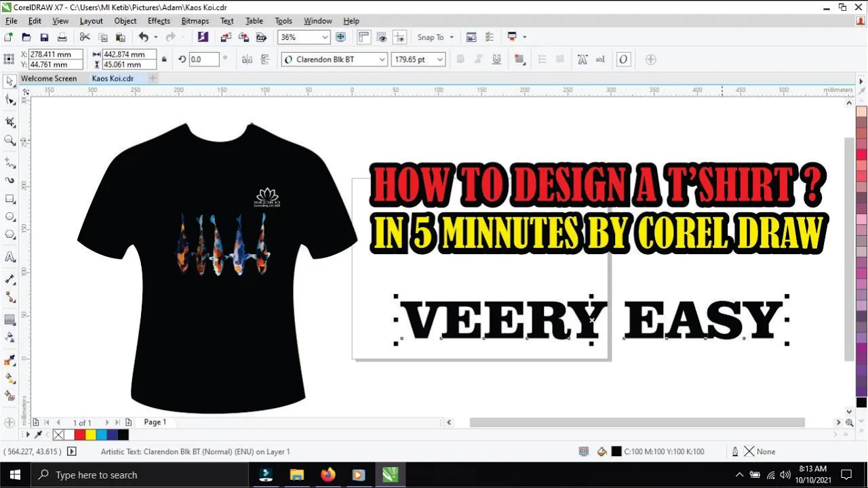Toggle Italic formatting
The width and height of the screenshot is (868, 488).
[x=479, y=60]
